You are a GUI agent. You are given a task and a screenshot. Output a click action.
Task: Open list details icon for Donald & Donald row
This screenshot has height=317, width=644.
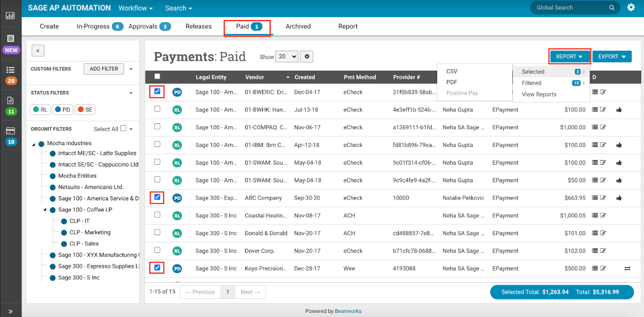595,233
